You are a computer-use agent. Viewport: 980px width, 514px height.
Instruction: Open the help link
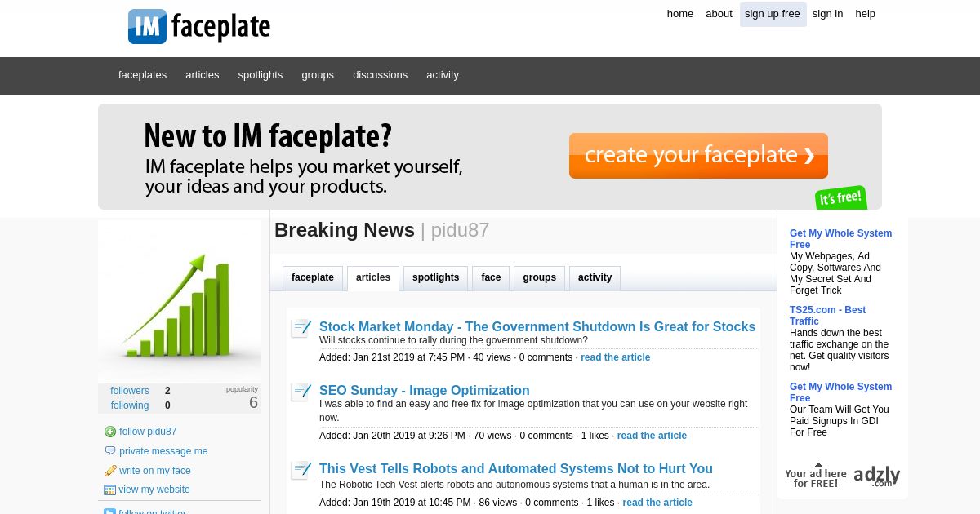(x=865, y=14)
